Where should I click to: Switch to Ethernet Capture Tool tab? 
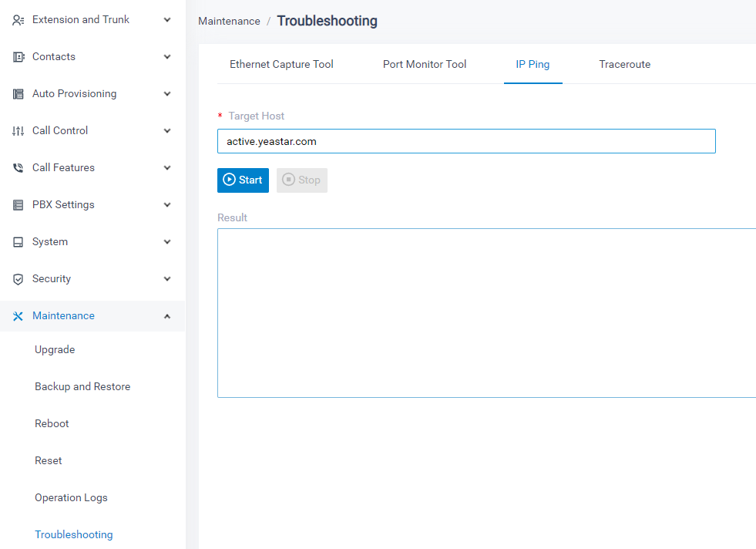pos(281,64)
